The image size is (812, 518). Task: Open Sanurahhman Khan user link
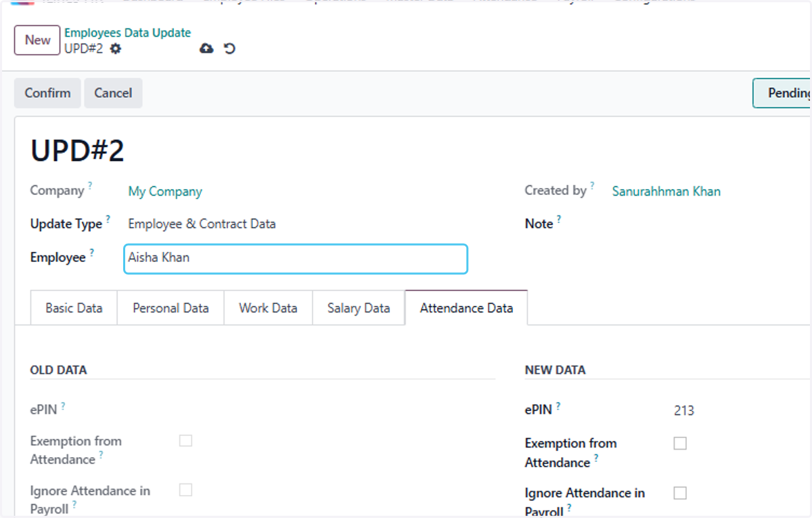(x=667, y=192)
